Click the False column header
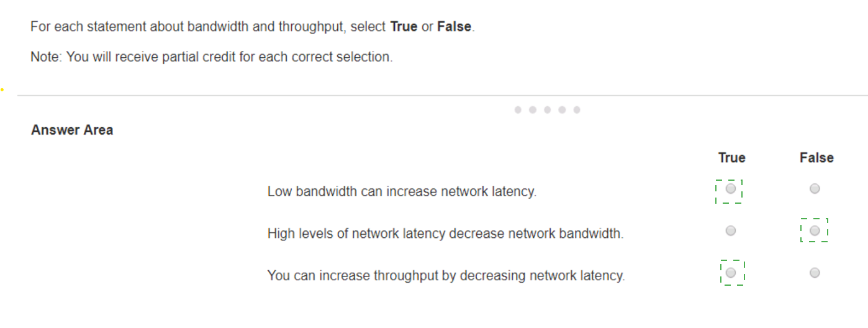 pos(816,158)
